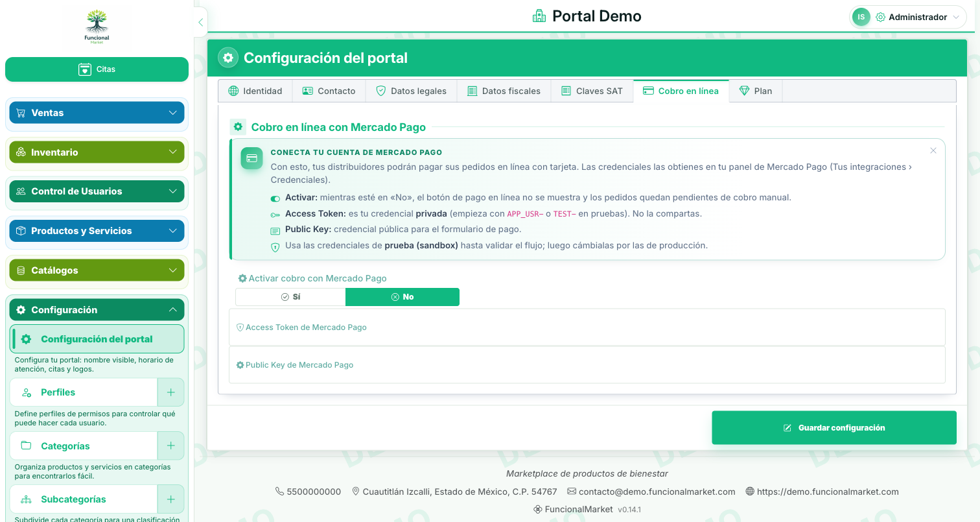The width and height of the screenshot is (980, 522).
Task: Click the plus icon next to Categorías
Action: click(171, 445)
